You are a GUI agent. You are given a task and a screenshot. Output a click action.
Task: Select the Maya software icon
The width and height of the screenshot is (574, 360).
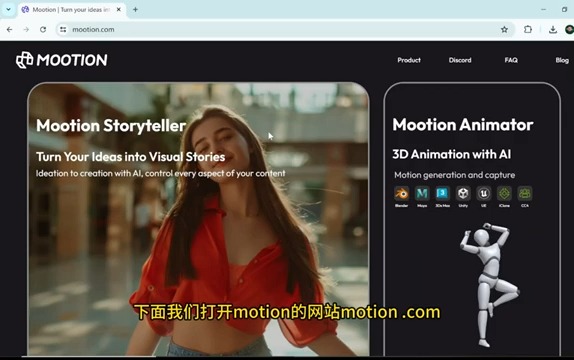pyautogui.click(x=422, y=193)
